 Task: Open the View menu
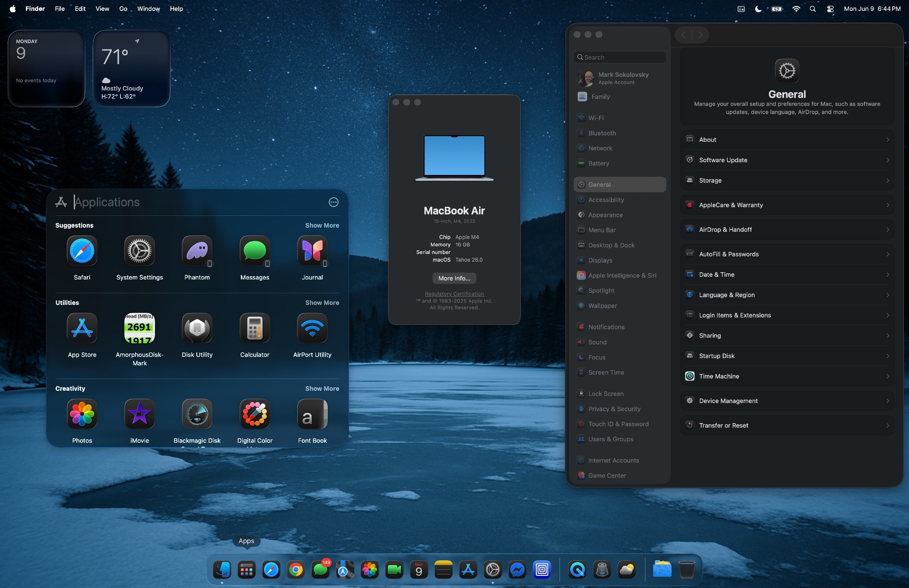click(x=102, y=9)
